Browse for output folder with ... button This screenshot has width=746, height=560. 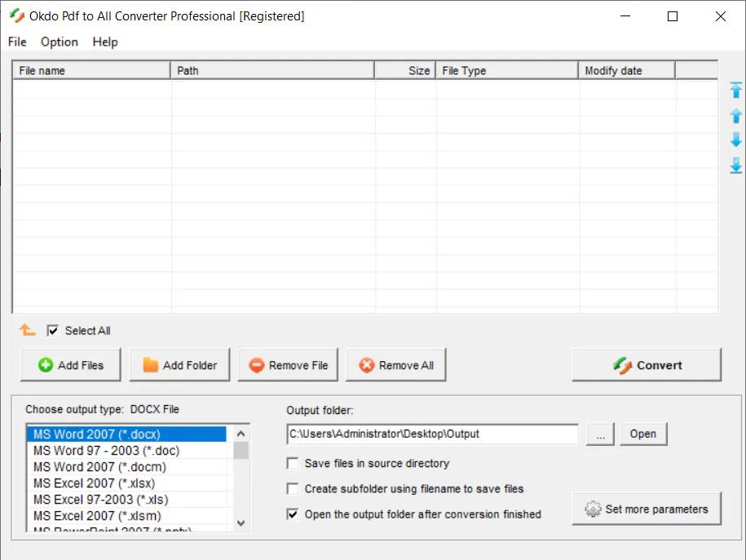(x=600, y=434)
